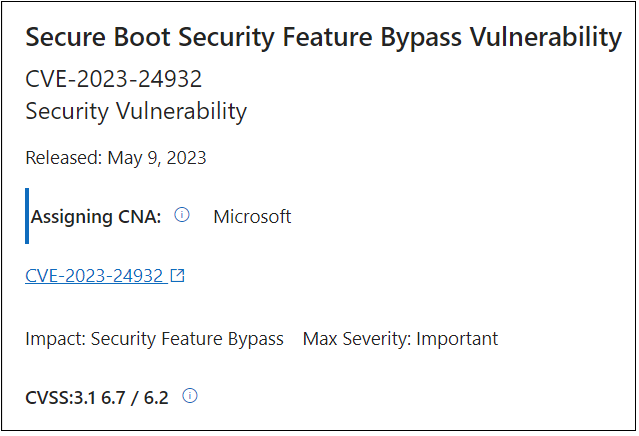
Task: Click Security Feature Bypass impact value
Action: pos(187,338)
